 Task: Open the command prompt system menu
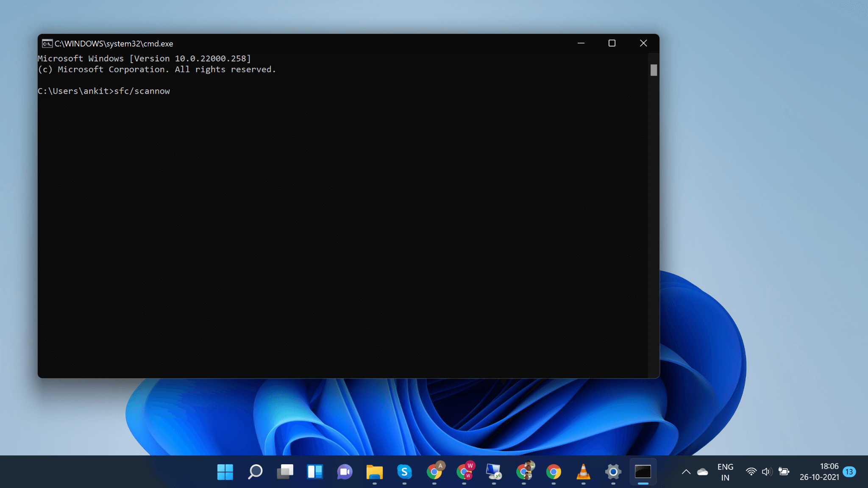tap(47, 43)
